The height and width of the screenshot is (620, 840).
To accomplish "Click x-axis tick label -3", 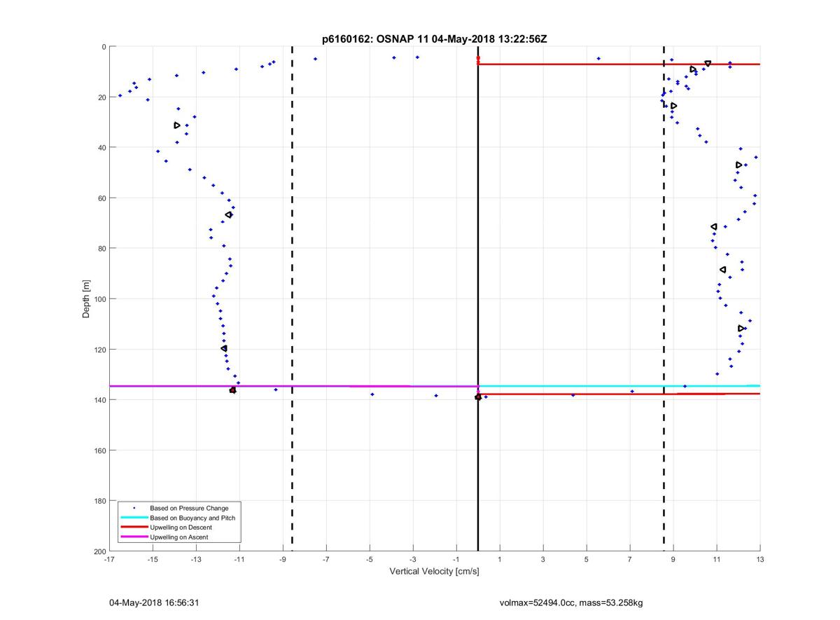I will (x=413, y=559).
